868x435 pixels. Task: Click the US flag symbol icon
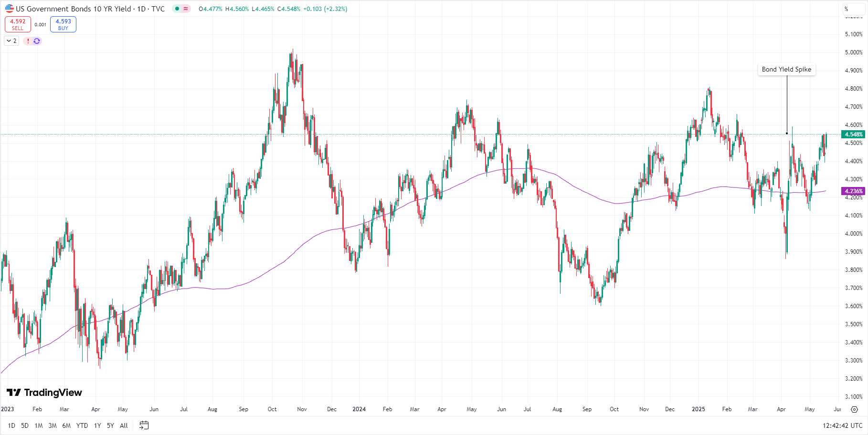pyautogui.click(x=10, y=9)
